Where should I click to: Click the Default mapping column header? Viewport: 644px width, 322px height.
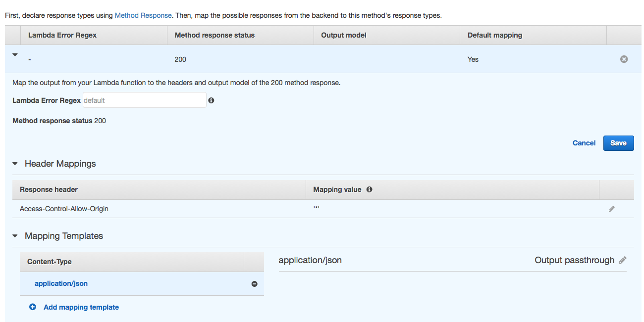[494, 35]
